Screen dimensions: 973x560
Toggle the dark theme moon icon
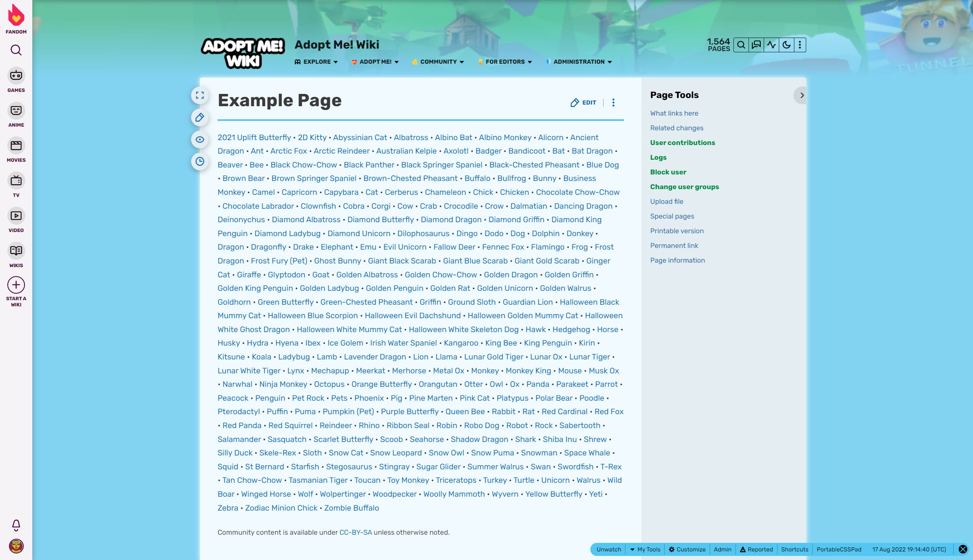point(786,45)
